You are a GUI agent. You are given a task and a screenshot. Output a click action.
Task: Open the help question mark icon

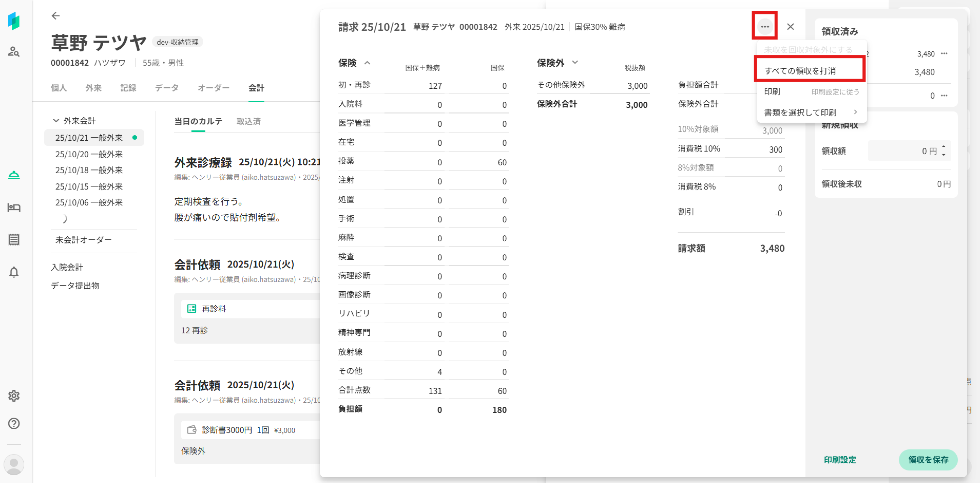coord(14,424)
